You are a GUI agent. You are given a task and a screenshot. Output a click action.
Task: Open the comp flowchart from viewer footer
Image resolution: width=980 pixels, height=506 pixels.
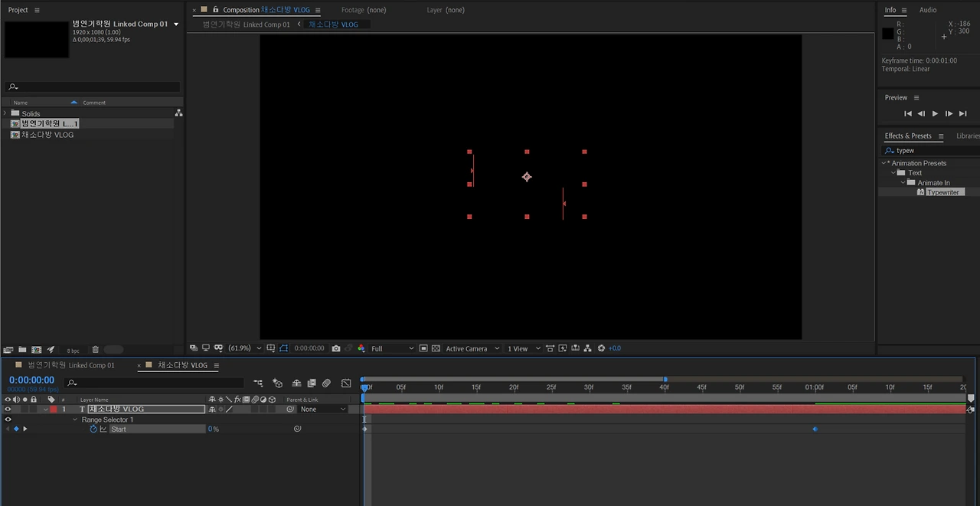point(587,348)
